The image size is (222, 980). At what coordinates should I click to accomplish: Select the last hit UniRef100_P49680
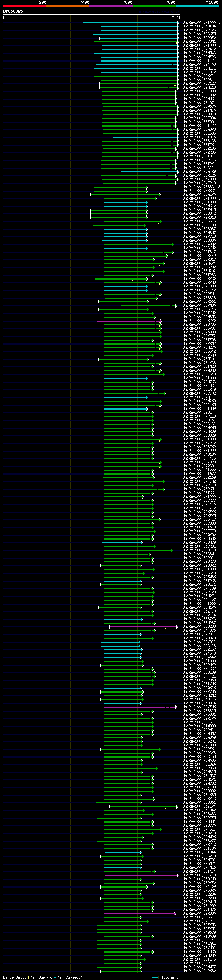pyautogui.click(x=199, y=971)
